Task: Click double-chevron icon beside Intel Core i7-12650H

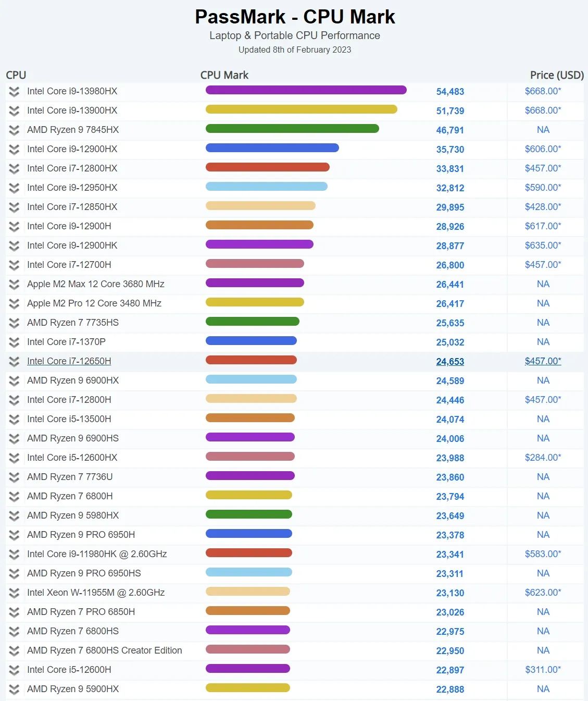Action: click(x=14, y=362)
